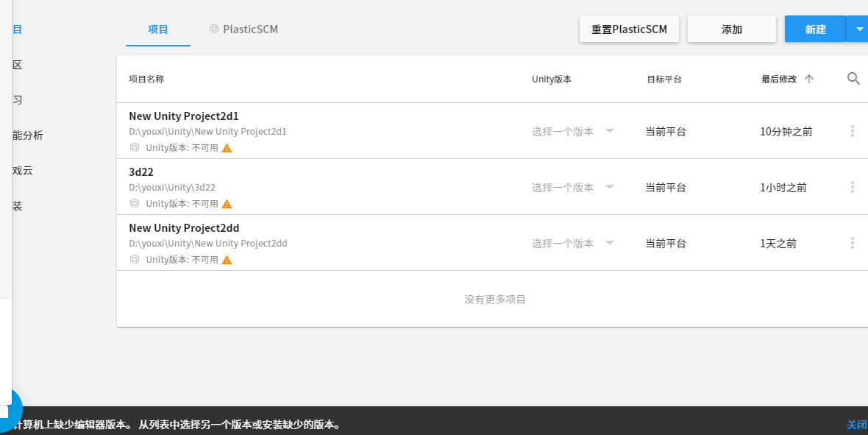Click the 项目名称 column header
The image size is (868, 435).
pyautogui.click(x=146, y=79)
